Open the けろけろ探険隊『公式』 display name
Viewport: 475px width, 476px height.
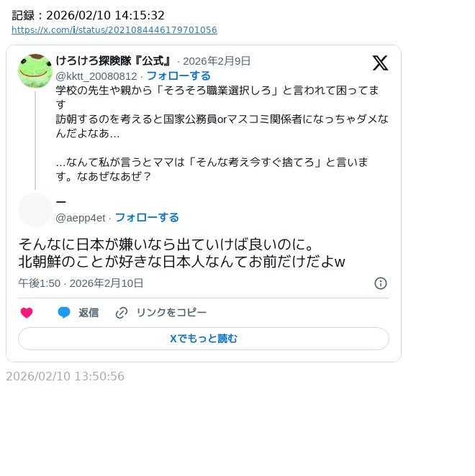(x=114, y=61)
